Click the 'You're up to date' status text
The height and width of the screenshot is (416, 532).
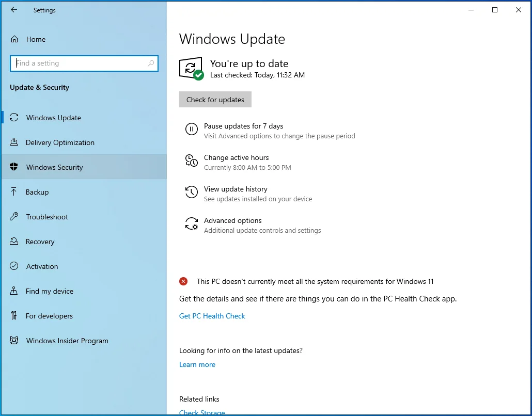[x=249, y=63]
